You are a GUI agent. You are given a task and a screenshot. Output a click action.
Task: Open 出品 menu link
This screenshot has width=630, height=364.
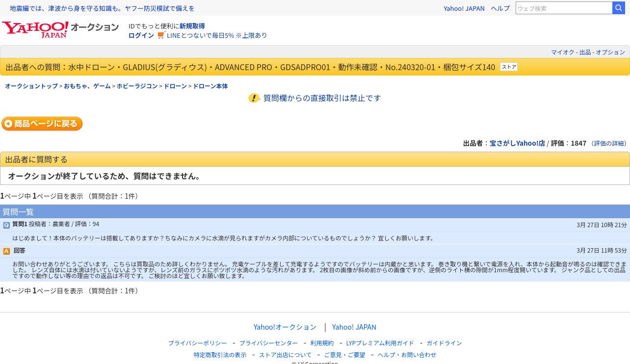pyautogui.click(x=585, y=52)
